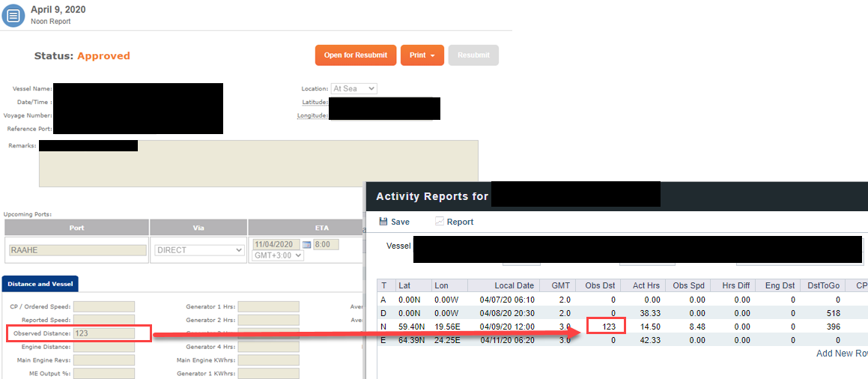Open the ETA calendar date picker

coord(306,245)
